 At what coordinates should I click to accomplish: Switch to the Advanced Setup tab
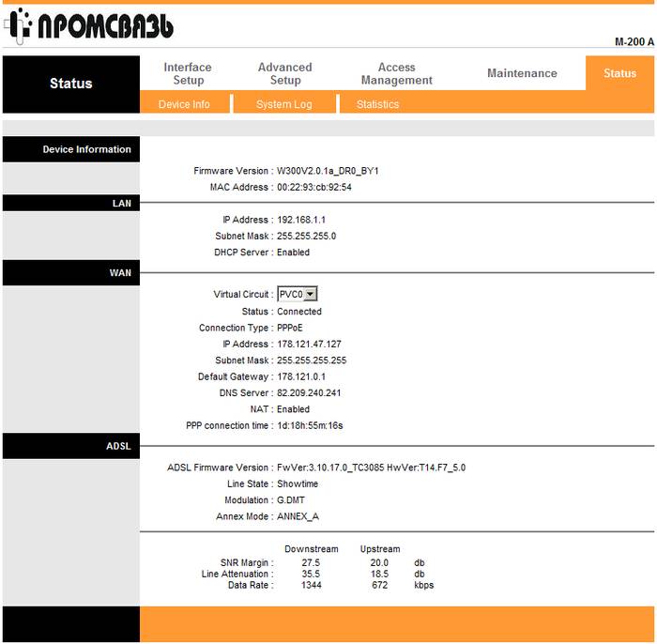click(x=284, y=73)
